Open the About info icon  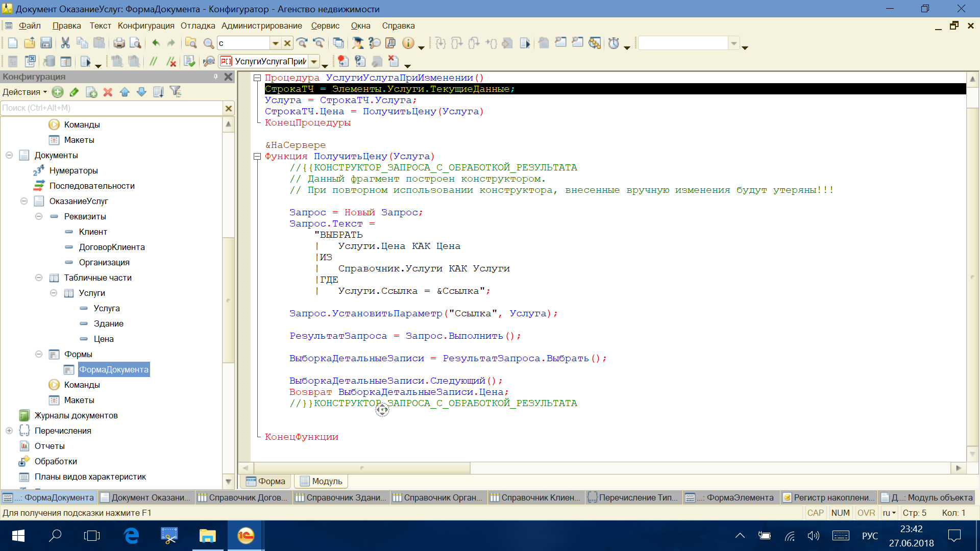(408, 43)
